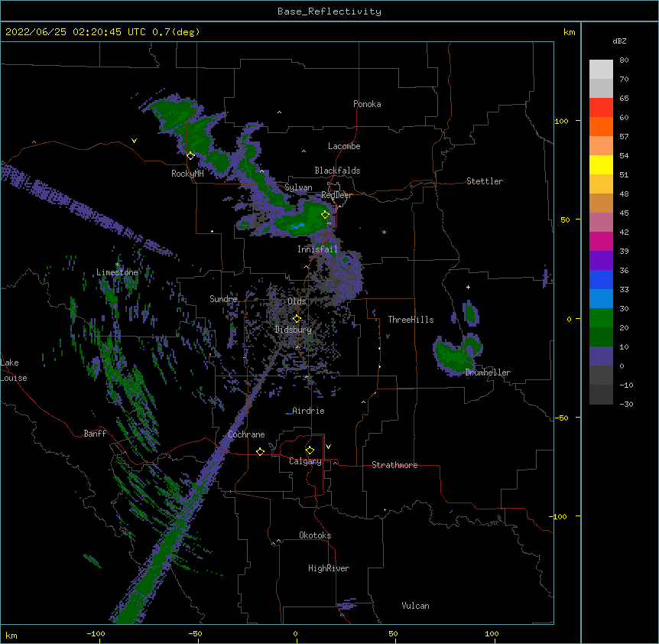This screenshot has height=644, width=659.
Task: Select the RedDeer city label
Action: coord(336,195)
